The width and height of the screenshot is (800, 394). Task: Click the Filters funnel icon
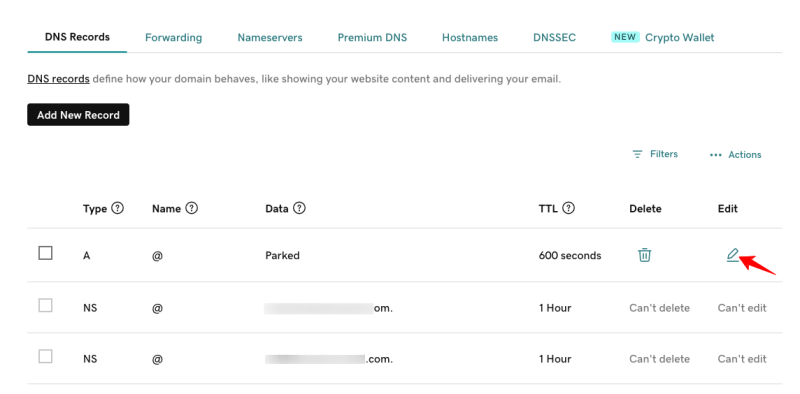637,154
